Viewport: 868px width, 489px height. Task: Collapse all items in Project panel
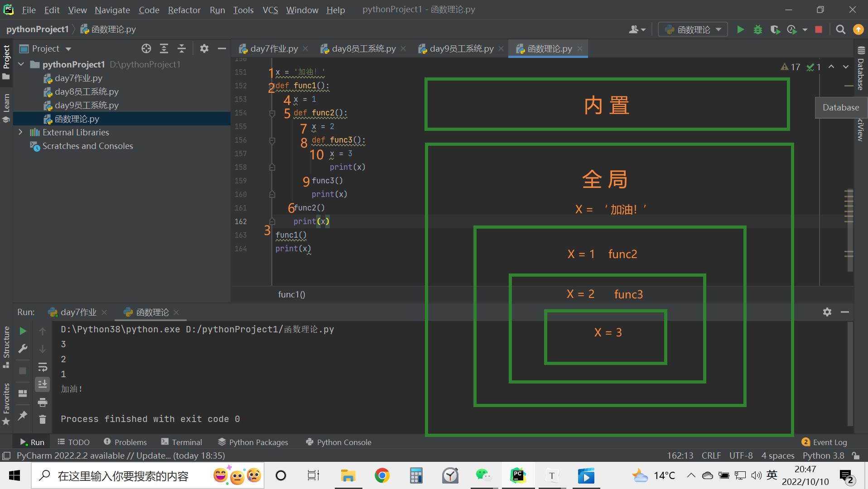tap(181, 48)
